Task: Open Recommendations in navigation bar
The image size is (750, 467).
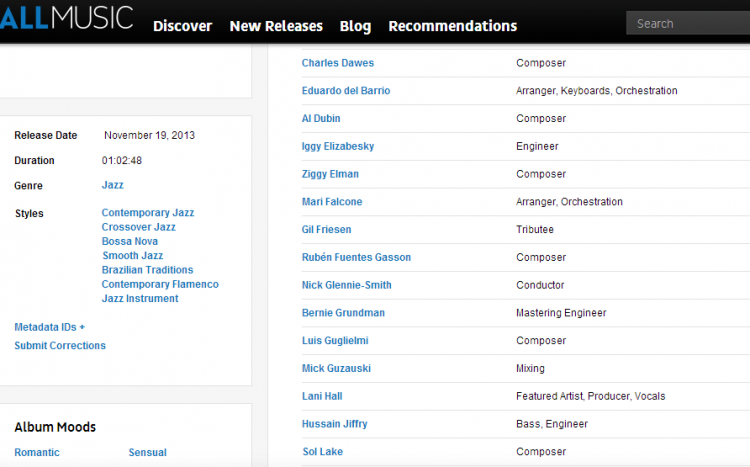Action: tap(452, 26)
